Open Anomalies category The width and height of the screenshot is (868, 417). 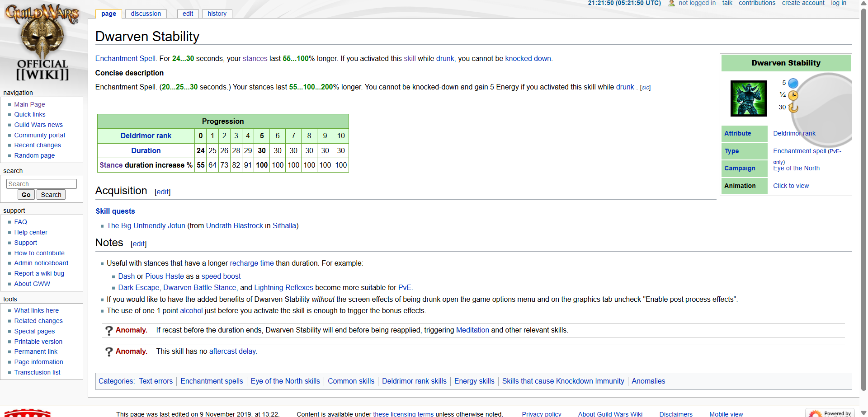648,381
